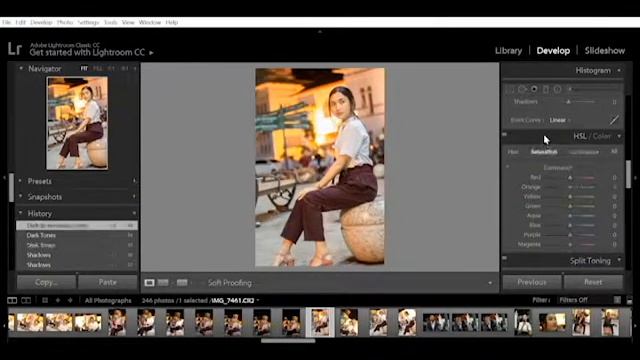Screen dimensions: 640x360
Task: Collapse the HSL / Color panel triangle
Action: coord(619,136)
